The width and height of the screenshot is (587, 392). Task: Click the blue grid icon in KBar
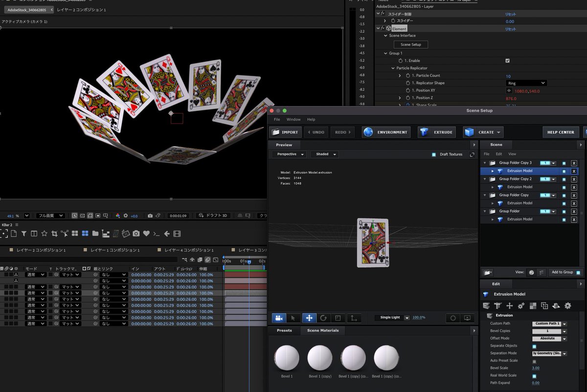click(85, 234)
